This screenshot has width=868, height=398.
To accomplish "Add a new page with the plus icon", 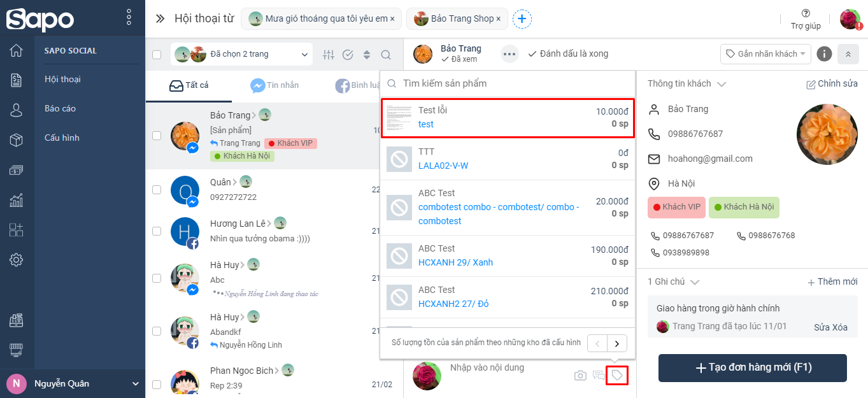I will pos(522,19).
